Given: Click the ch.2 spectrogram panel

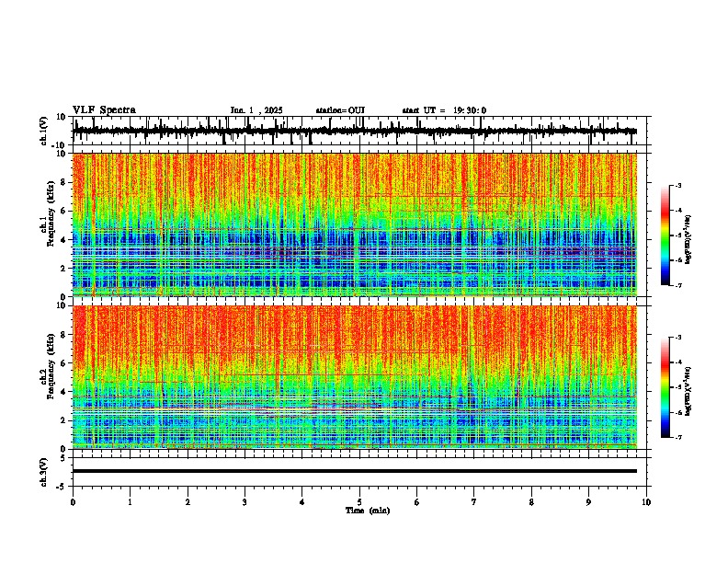Looking at the screenshot, I should coord(355,377).
